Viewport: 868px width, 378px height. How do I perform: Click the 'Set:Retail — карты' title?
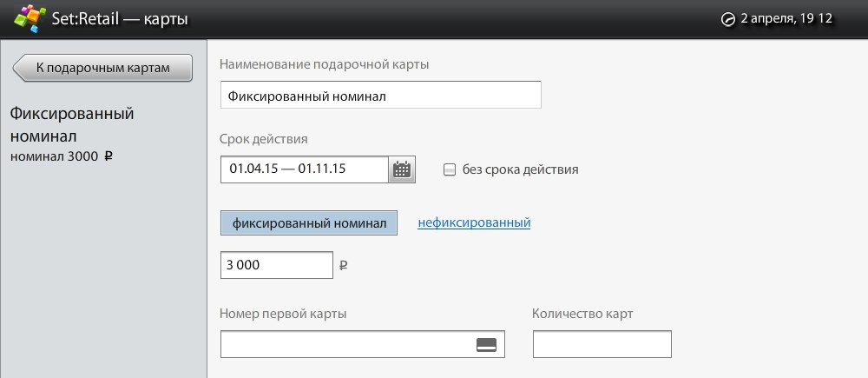click(120, 19)
